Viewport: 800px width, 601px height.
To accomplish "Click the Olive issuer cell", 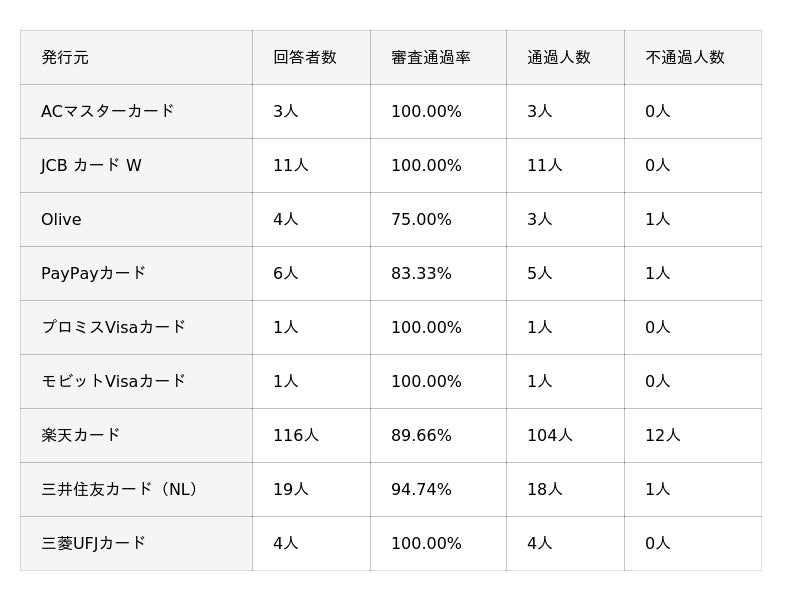I will coord(61,220).
